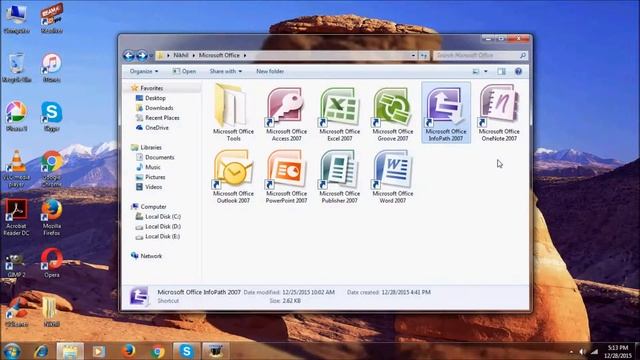640x360 pixels.
Task: Open the view options dropdown arrow
Action: [x=485, y=71]
